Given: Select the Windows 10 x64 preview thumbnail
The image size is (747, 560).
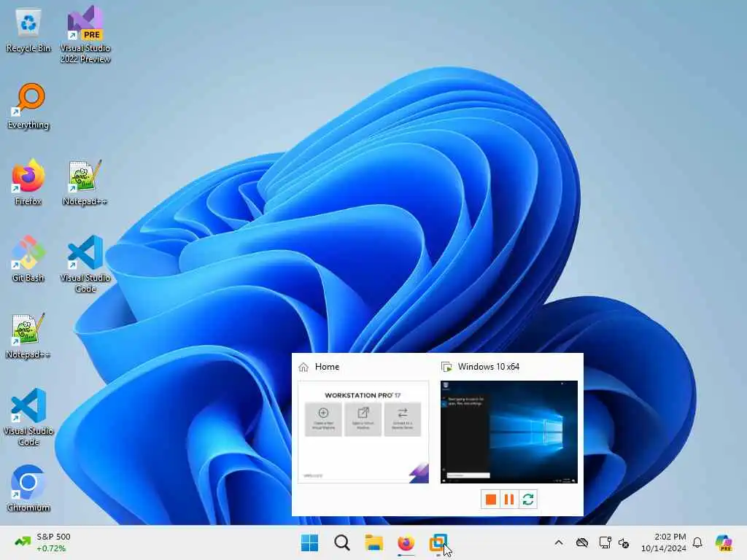Looking at the screenshot, I should [x=508, y=432].
